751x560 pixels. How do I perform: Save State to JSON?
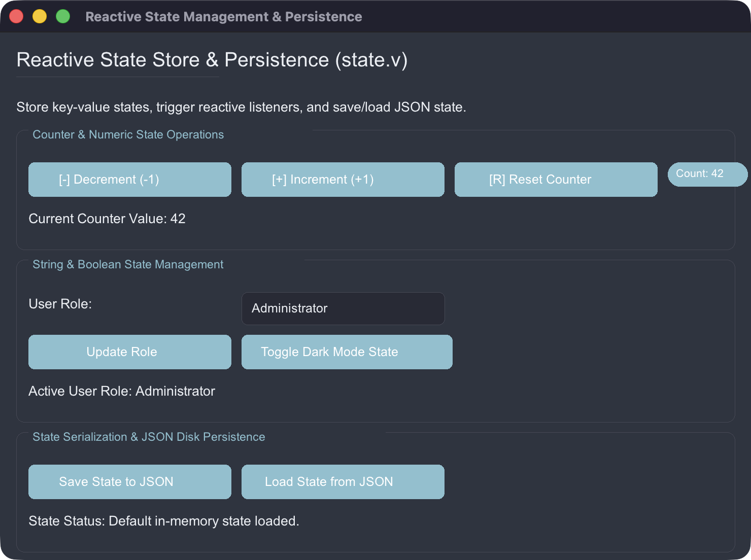[130, 482]
